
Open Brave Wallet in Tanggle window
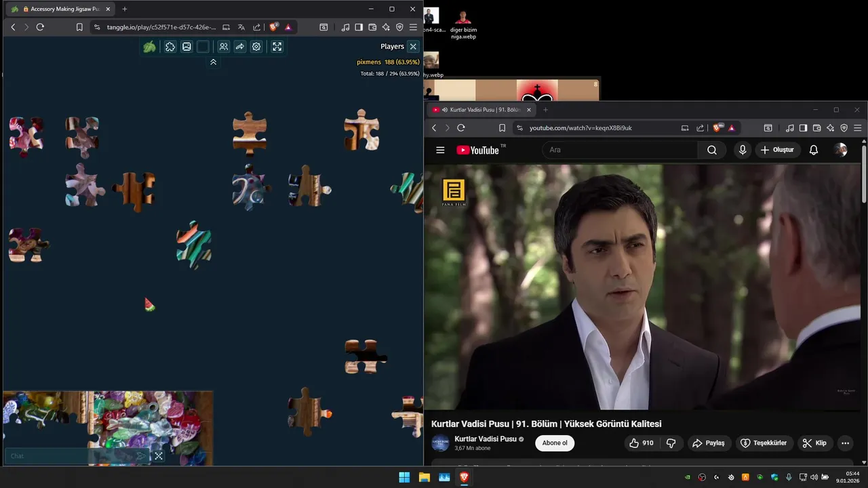click(372, 27)
